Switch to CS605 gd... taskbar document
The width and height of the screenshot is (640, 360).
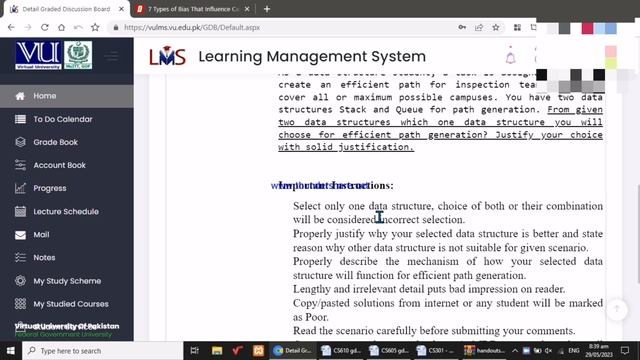point(389,351)
